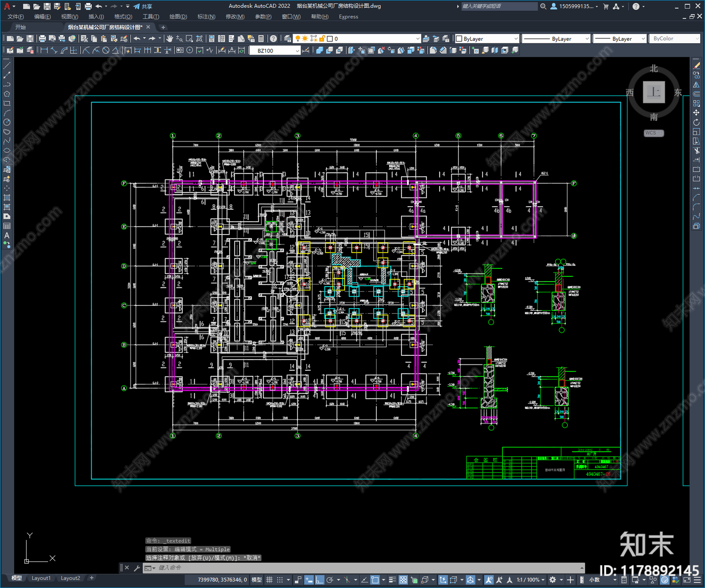Click the Erase tool in Modify toolbar
The width and height of the screenshot is (705, 588).
pos(696,65)
